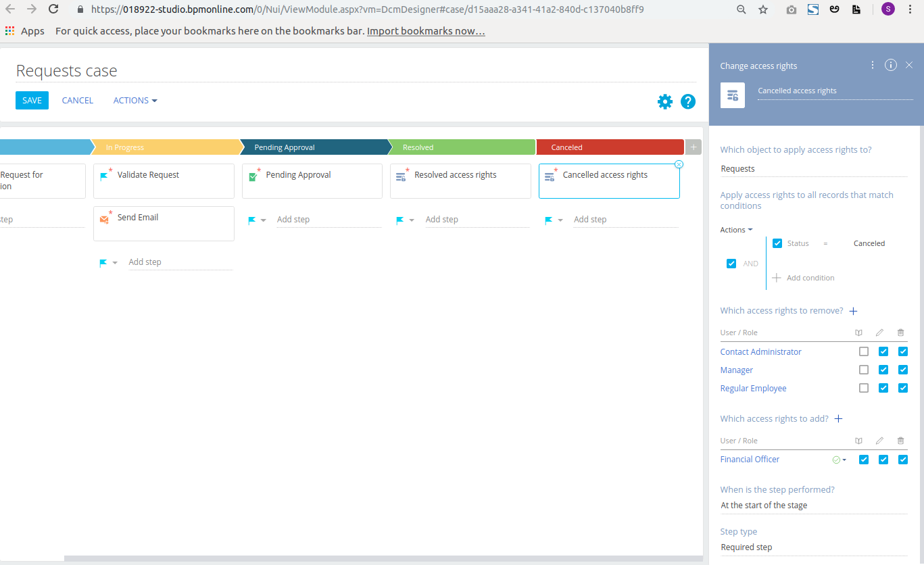Click the browser zoom magnifier icon
This screenshot has width=924, height=565.
click(741, 9)
